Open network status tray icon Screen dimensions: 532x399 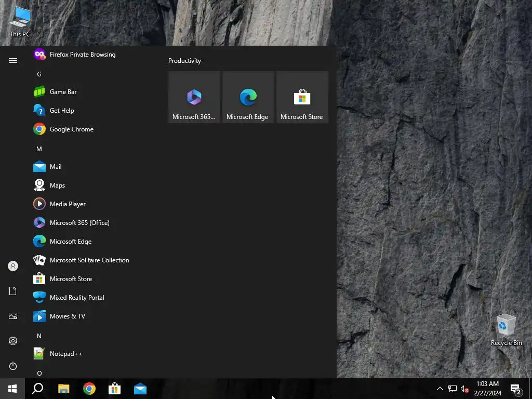(x=453, y=389)
